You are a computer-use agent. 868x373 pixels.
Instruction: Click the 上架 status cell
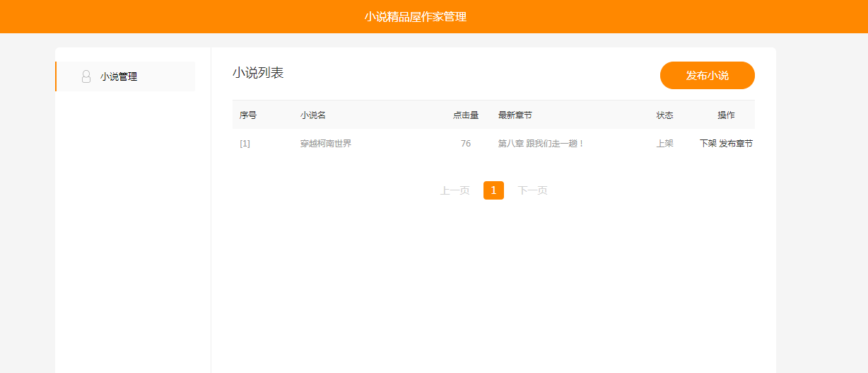pyautogui.click(x=664, y=143)
